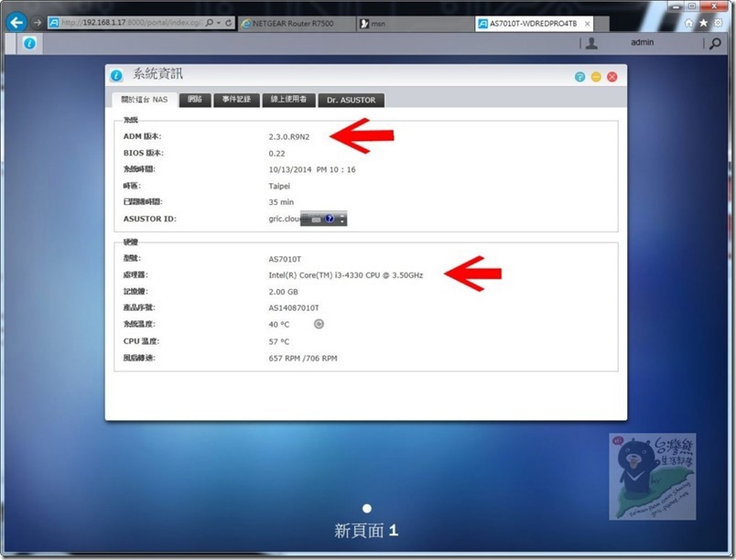
Task: Click the refresh icon in the address bar
Action: [229, 23]
